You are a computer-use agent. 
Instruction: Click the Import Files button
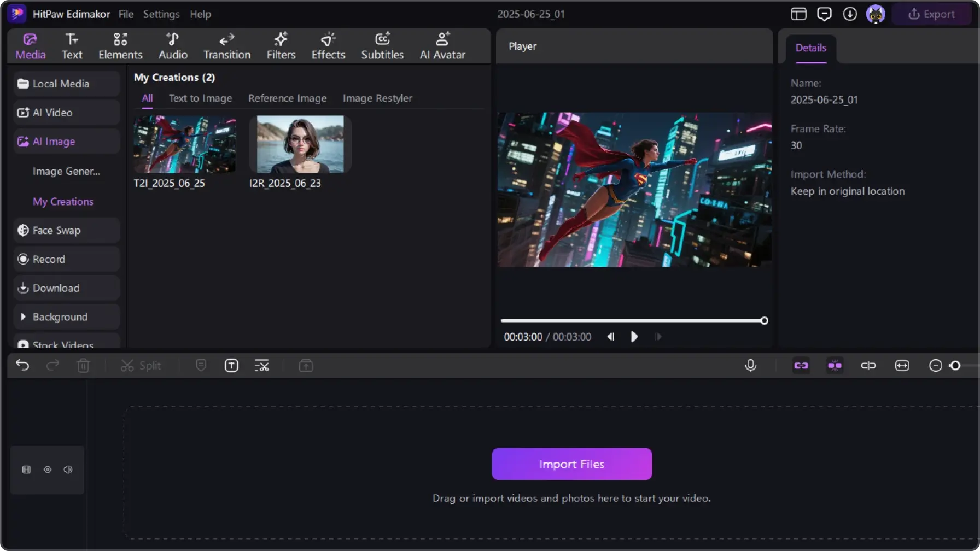571,464
